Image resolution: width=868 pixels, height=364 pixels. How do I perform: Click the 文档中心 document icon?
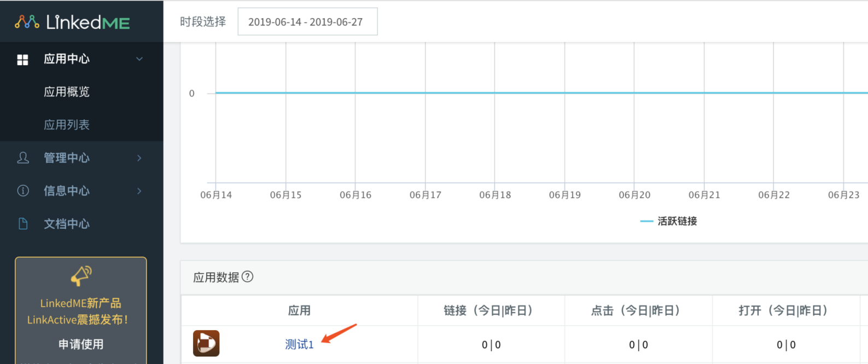(x=23, y=224)
